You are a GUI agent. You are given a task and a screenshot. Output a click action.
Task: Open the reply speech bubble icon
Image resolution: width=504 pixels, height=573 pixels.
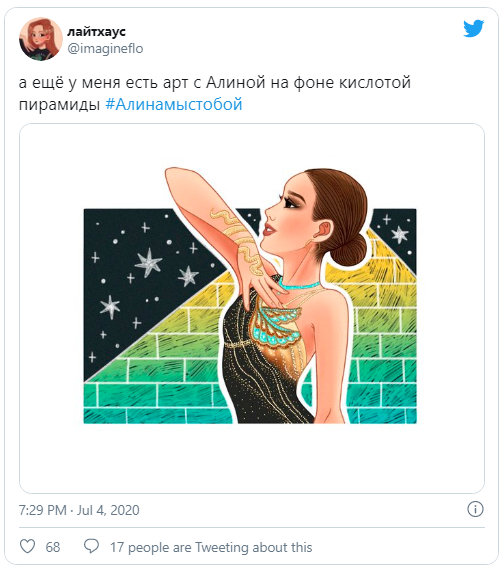[x=91, y=546]
